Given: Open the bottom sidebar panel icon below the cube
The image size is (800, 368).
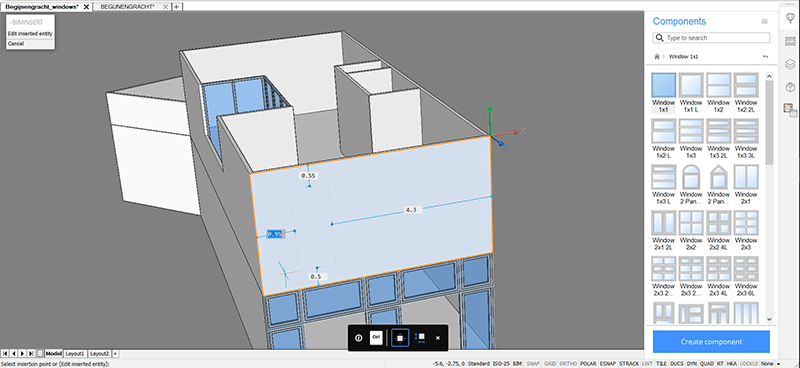Looking at the screenshot, I should (790, 109).
